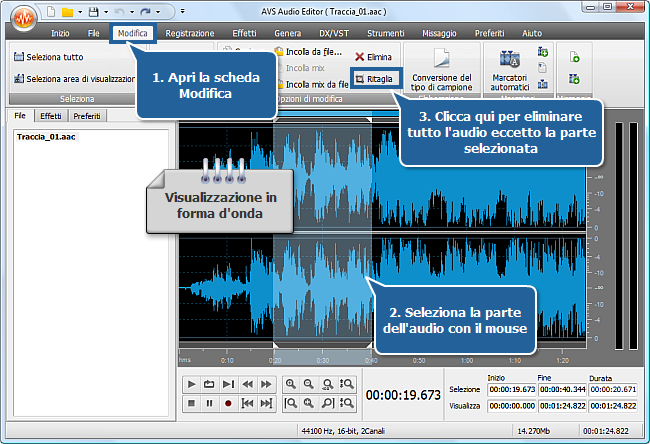Viewport: 650px width, 444px height.
Task: Open the Strumenti ribbon tab
Action: coord(385,33)
